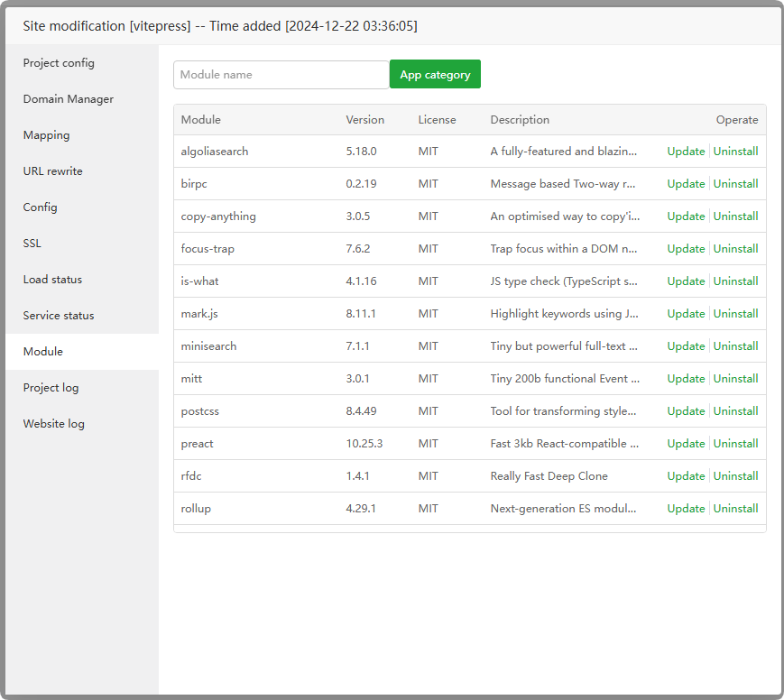Switch to Domain Manager section

click(69, 99)
